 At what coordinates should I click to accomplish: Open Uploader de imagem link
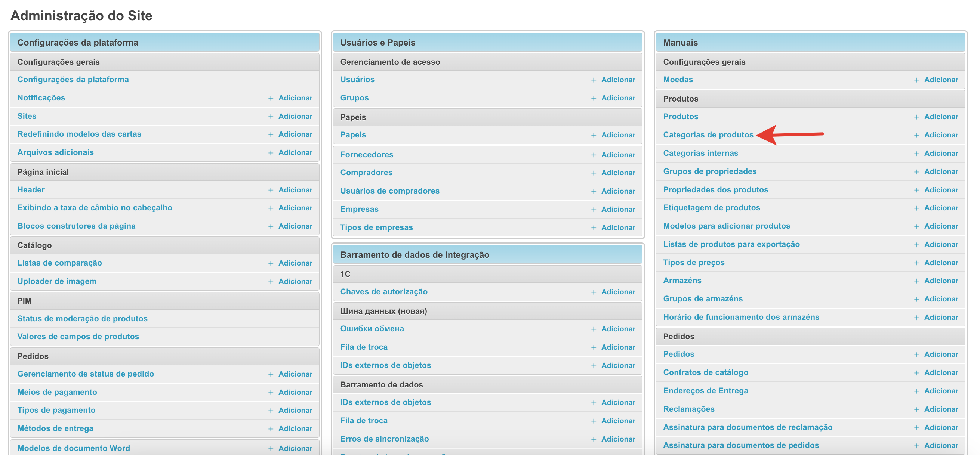(57, 281)
